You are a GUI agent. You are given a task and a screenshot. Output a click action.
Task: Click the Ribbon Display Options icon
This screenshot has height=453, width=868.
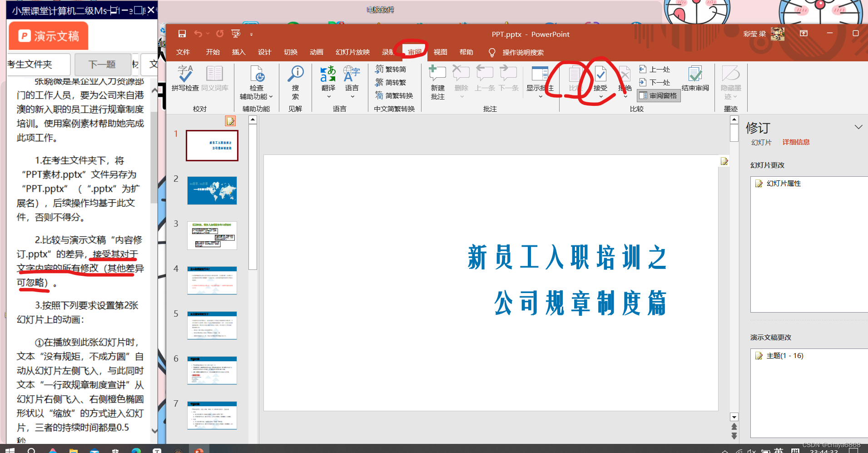point(804,34)
